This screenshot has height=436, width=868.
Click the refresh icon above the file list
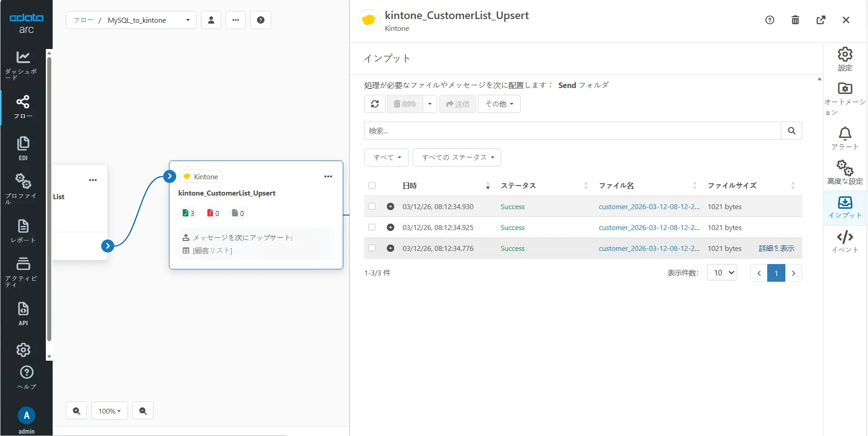coord(375,104)
